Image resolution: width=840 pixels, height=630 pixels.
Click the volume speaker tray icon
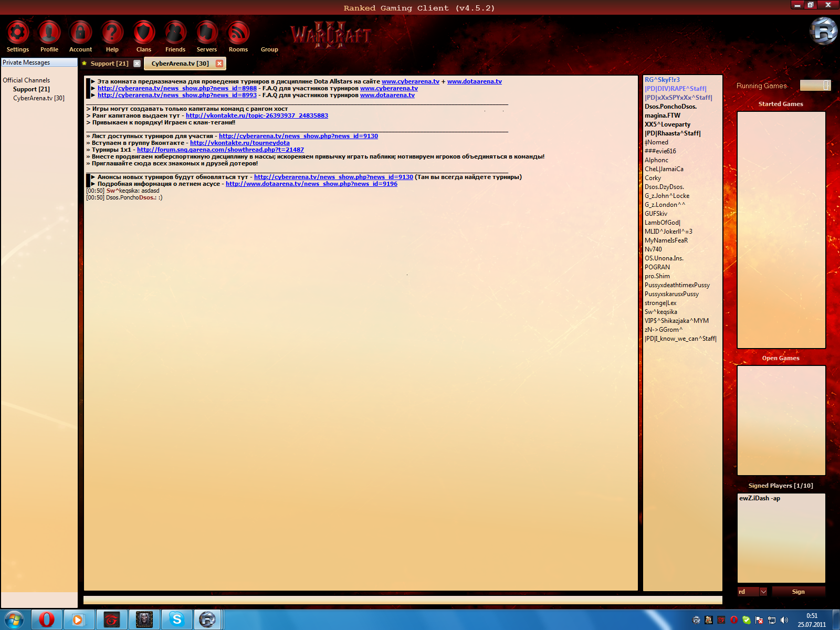coord(784,620)
